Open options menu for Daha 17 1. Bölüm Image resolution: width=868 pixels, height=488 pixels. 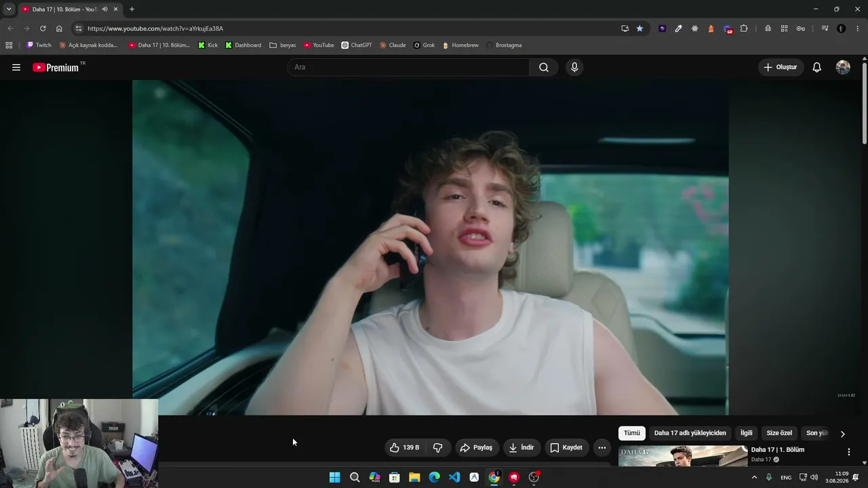click(x=848, y=452)
